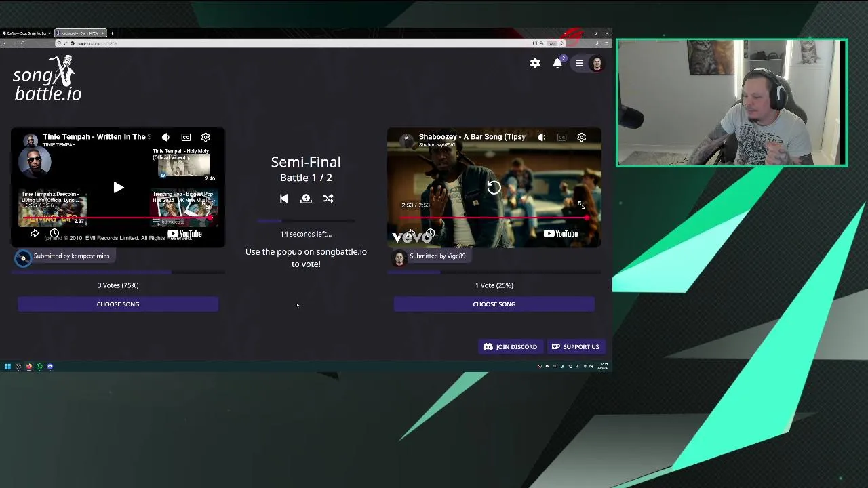This screenshot has height=488, width=868.
Task: Go to previous battle using skip-back icon
Action: pyautogui.click(x=283, y=199)
